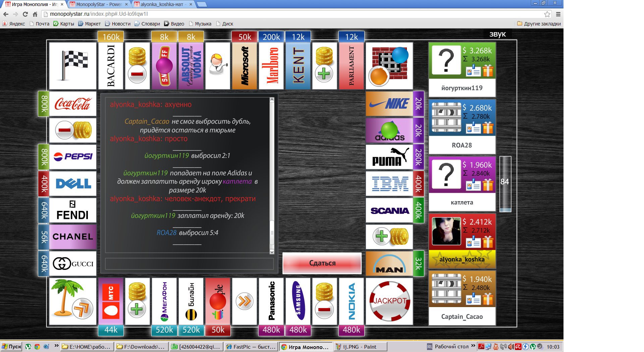Screen dimensions: 644x352
Task: Click the Jackpot corner cell
Action: [x=389, y=301]
